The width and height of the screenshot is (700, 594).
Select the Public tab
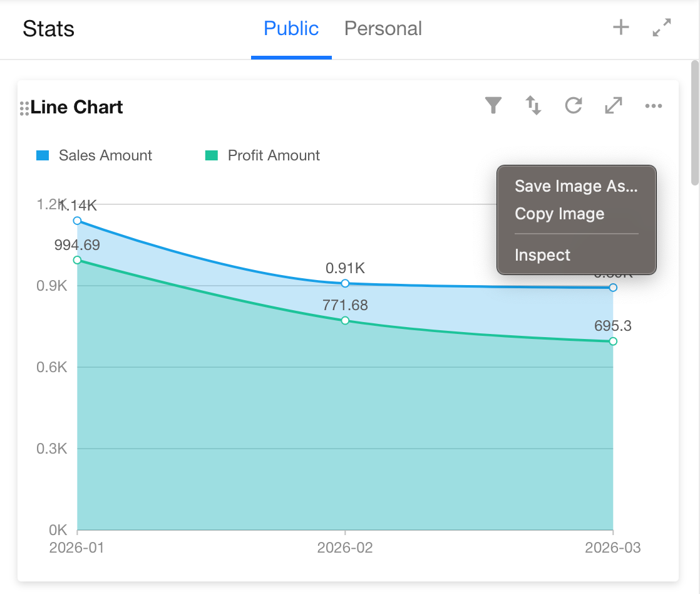[291, 29]
